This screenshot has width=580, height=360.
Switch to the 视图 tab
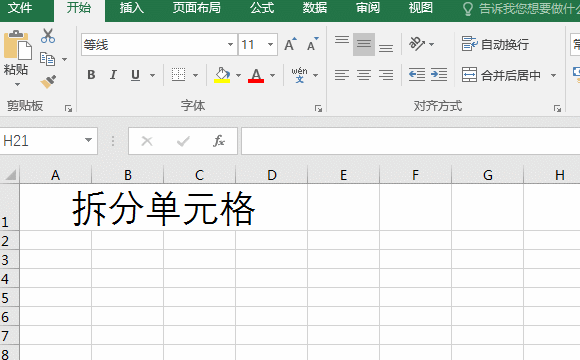[x=421, y=8]
